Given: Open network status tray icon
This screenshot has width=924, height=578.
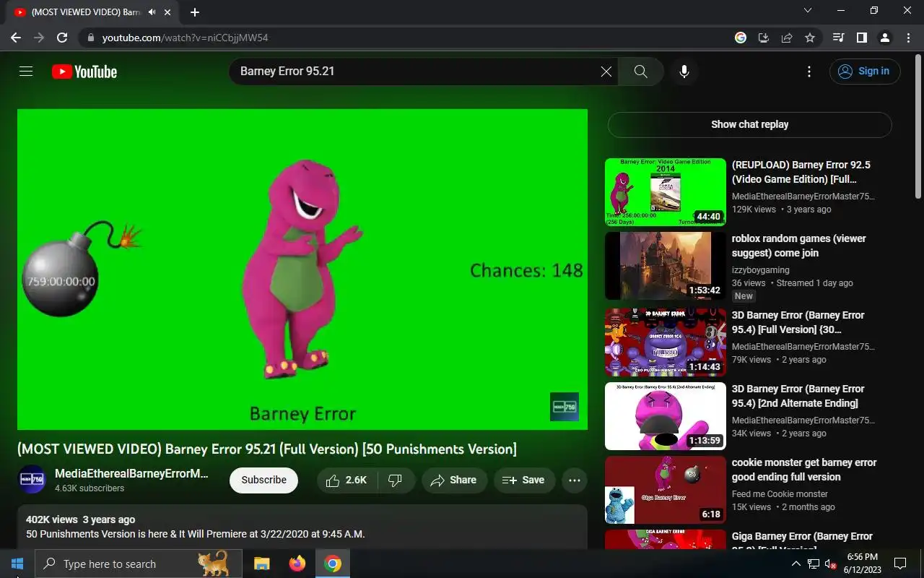Looking at the screenshot, I should point(814,564).
